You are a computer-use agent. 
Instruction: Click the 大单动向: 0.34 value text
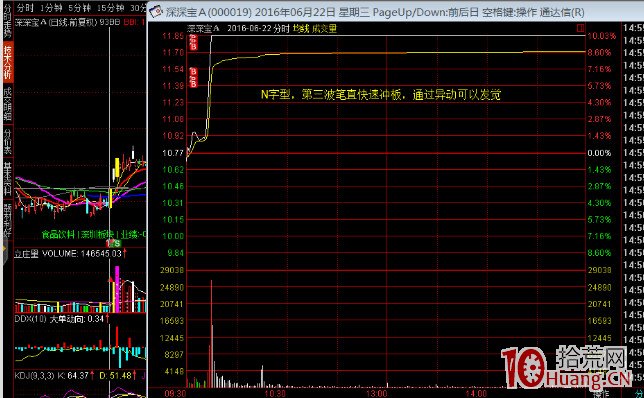pyautogui.click(x=76, y=319)
